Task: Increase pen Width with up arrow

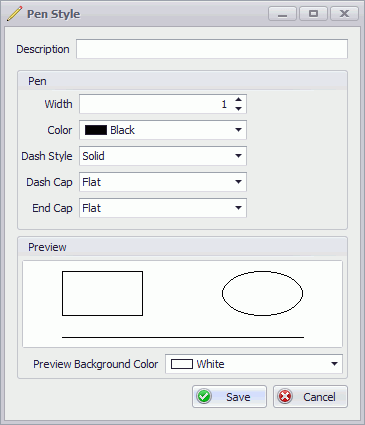Action: (238, 100)
